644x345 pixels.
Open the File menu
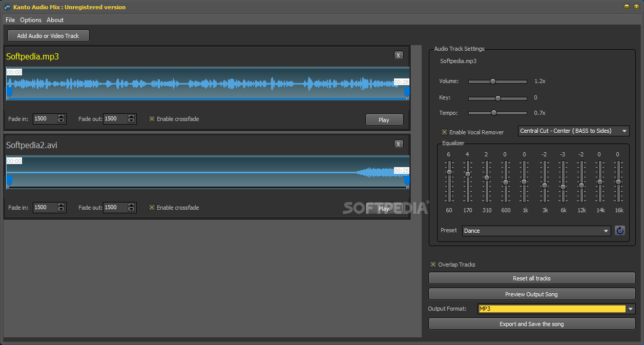(10, 20)
